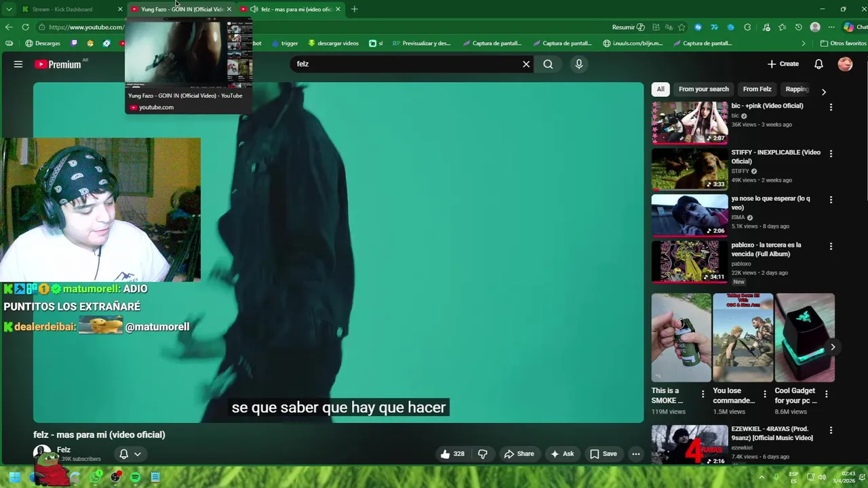Open more actions ellipsis under the video
The height and width of the screenshot is (488, 868).
pos(636,454)
